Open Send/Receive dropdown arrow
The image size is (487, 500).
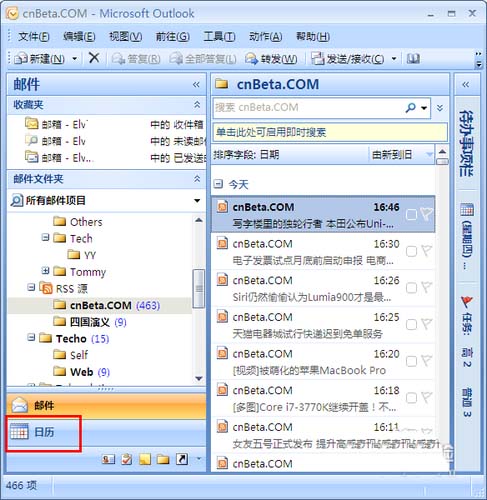coord(394,59)
